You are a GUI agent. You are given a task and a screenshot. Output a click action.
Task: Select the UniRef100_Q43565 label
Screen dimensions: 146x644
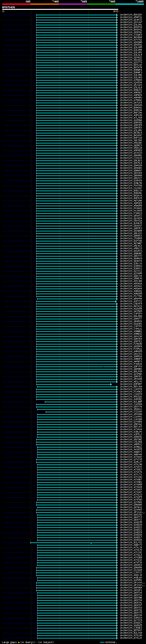pyautogui.click(x=131, y=311)
